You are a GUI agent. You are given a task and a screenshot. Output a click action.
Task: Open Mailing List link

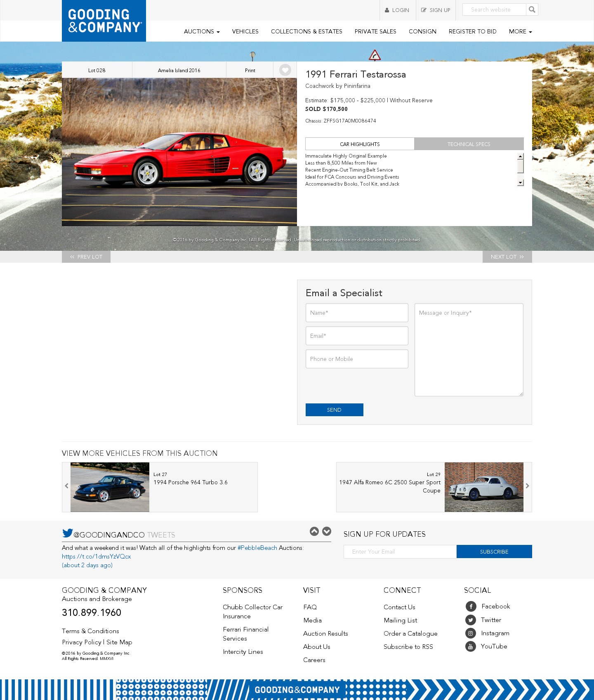pyautogui.click(x=401, y=620)
